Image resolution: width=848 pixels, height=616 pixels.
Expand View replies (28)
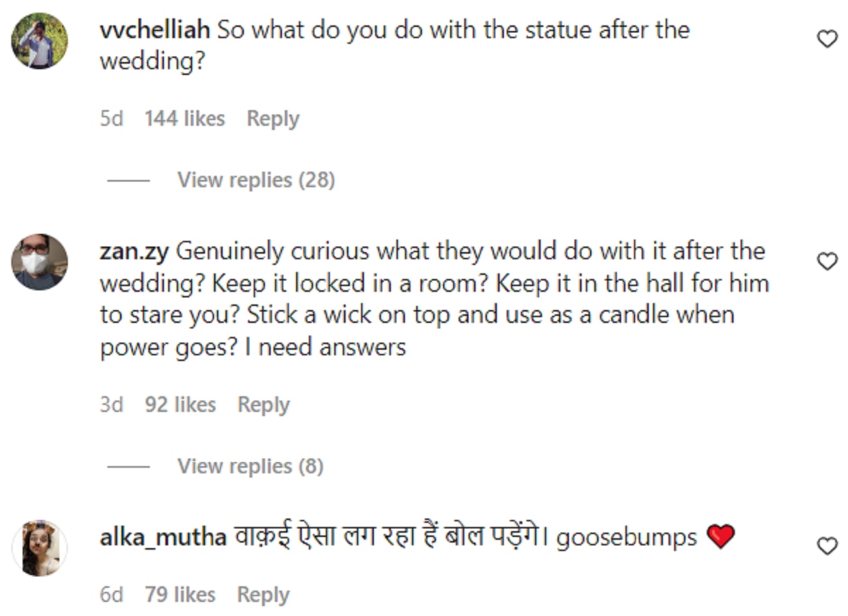(256, 180)
